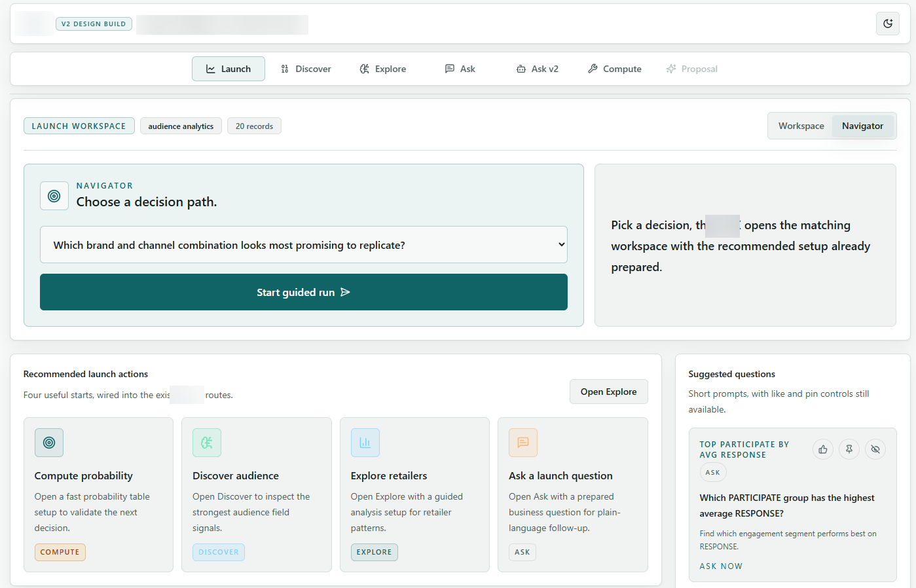This screenshot has height=588, width=916.
Task: Click the 'Suggested questions' heading
Action: 731,374
